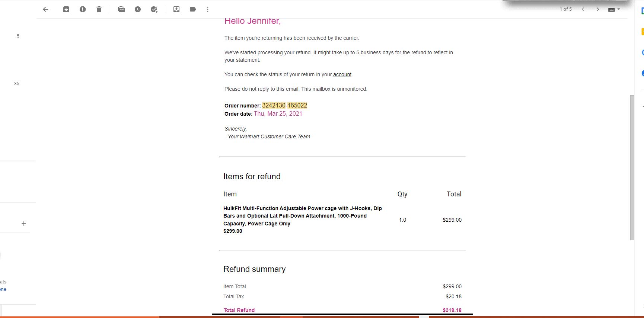
Task: Go to the newer email arrow
Action: tap(583, 9)
